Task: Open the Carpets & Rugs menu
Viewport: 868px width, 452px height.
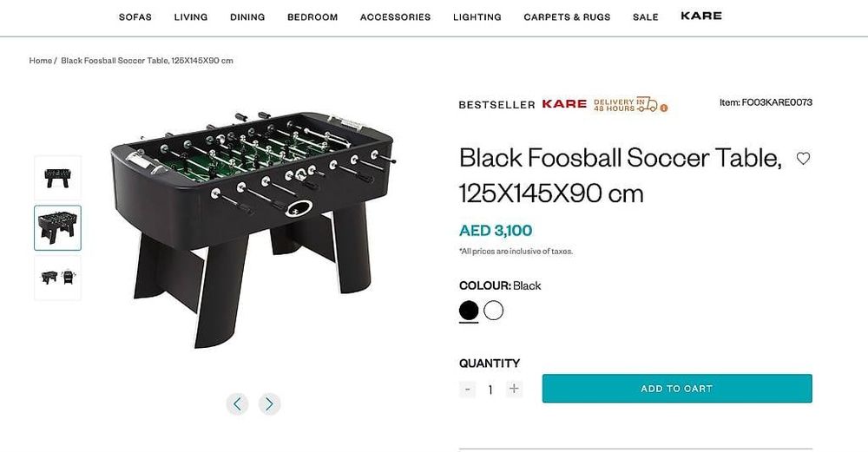Action: [567, 17]
